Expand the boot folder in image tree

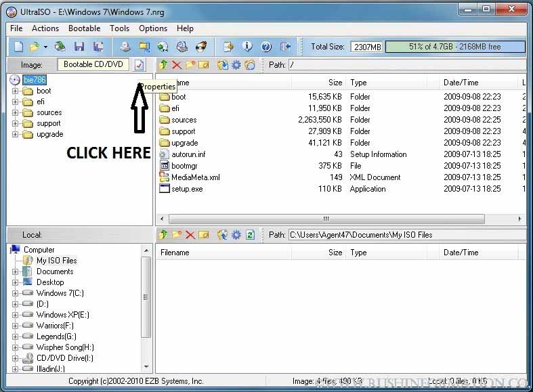click(x=15, y=91)
